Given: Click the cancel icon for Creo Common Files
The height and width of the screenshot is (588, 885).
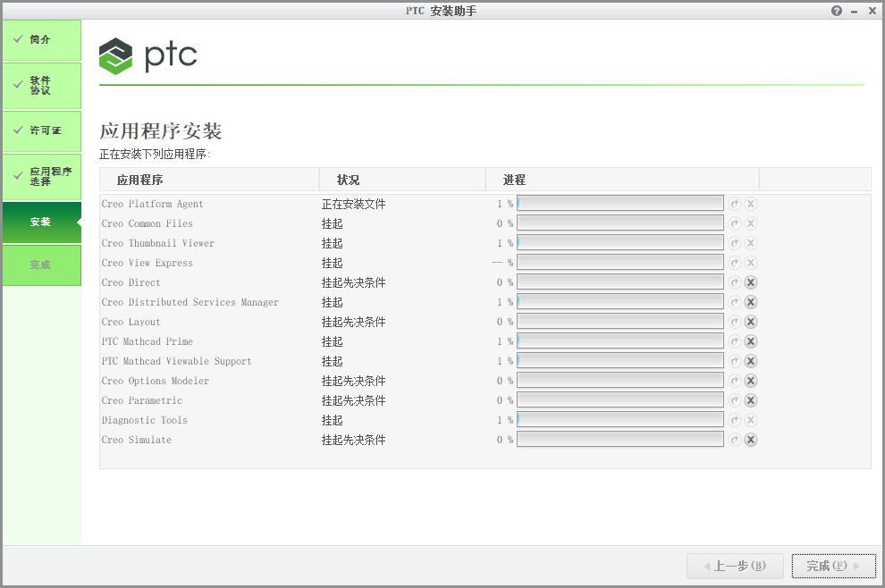Looking at the screenshot, I should [751, 223].
